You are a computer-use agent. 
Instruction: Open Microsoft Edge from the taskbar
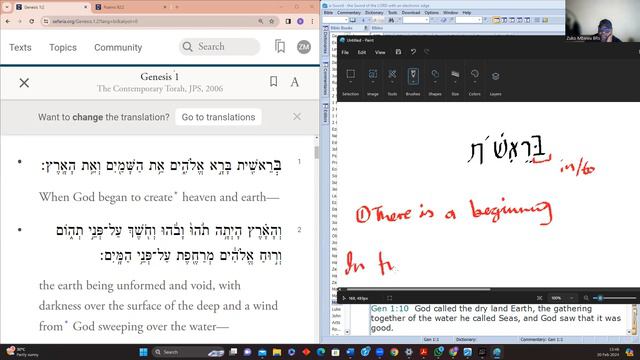coord(321,352)
